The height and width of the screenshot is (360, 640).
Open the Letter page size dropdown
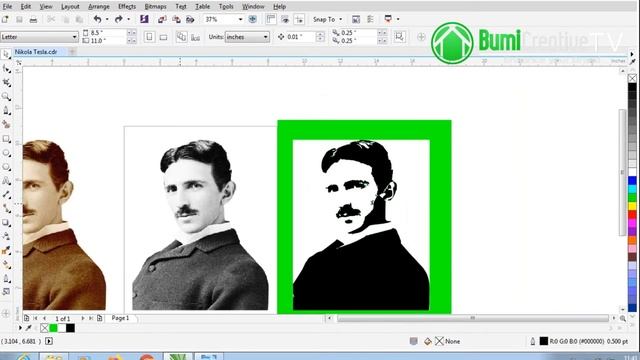pyautogui.click(x=75, y=37)
